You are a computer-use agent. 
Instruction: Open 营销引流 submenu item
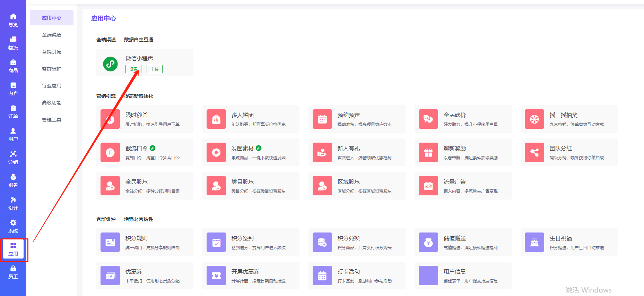[52, 52]
